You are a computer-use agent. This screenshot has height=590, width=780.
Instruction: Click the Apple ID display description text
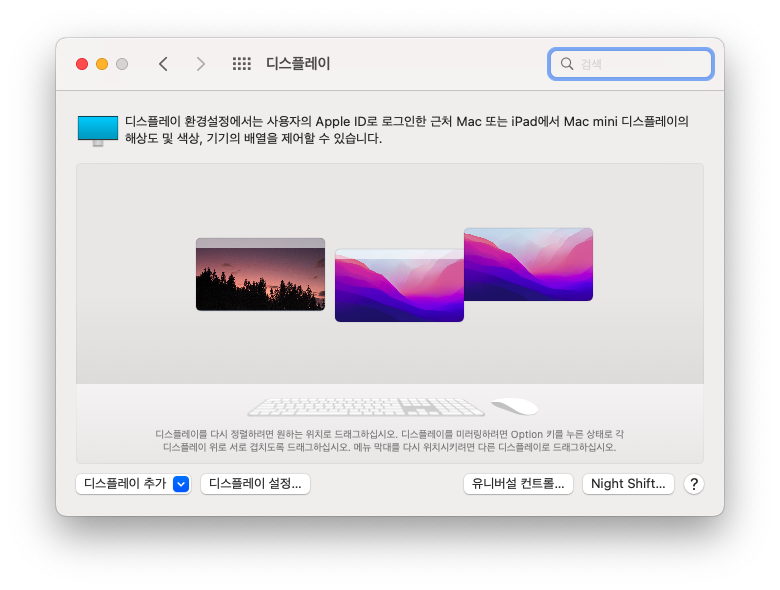coord(406,130)
